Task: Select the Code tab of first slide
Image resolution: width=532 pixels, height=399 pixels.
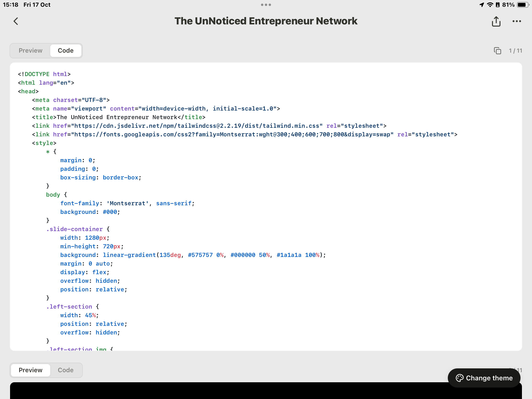Action: coord(66,51)
